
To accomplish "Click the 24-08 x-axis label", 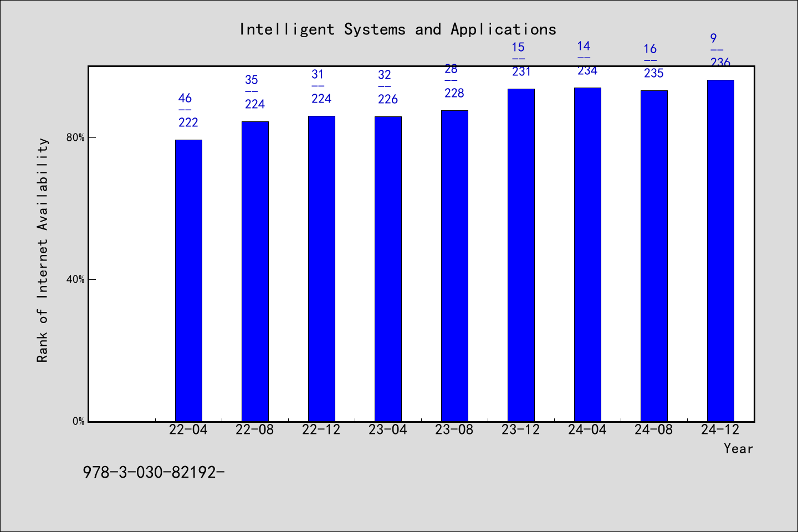I will click(x=654, y=429).
